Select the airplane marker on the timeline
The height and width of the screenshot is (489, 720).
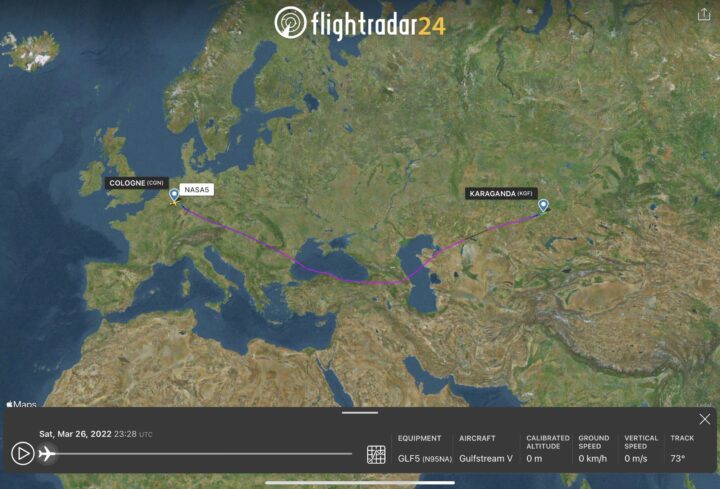coord(47,454)
